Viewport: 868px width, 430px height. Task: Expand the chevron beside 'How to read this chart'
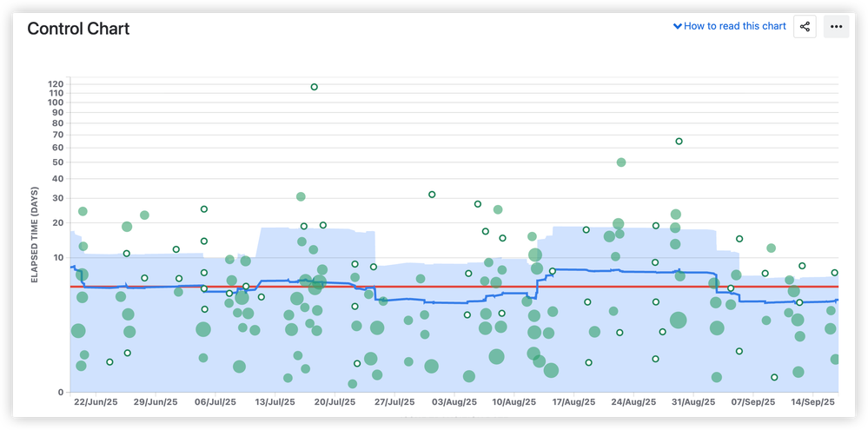[678, 26]
